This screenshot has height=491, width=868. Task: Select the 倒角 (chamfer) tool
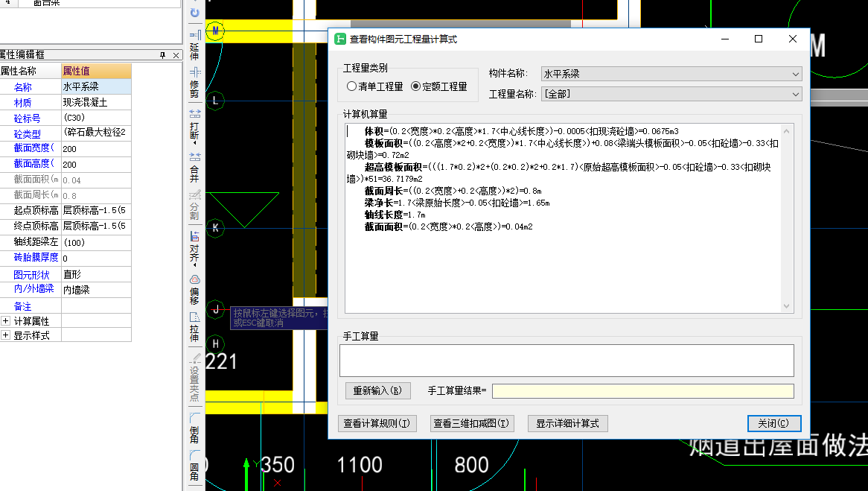point(195,427)
